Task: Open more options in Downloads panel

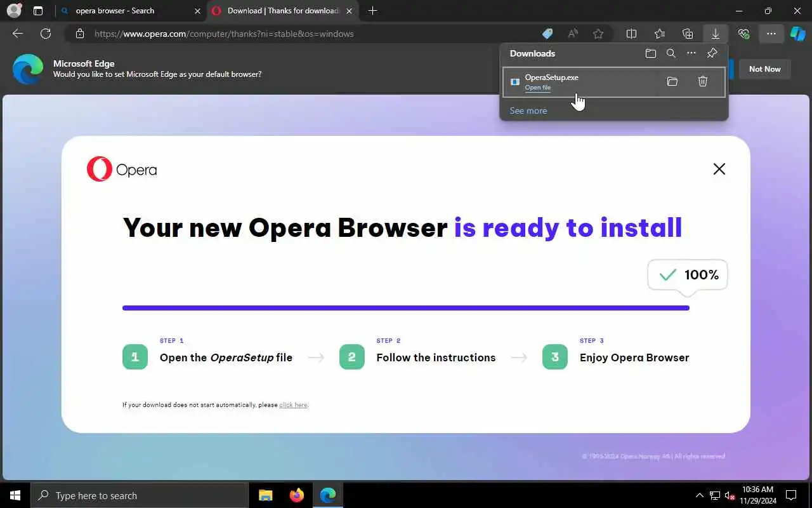Action: pos(691,53)
